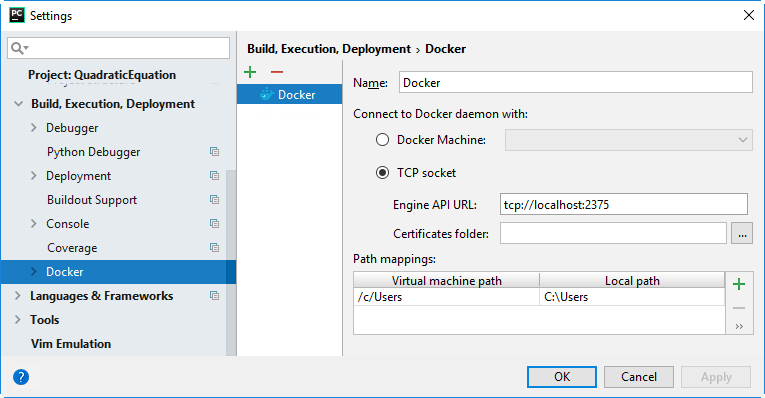Screen dimensions: 765x398
Task: Expand the Debugger tree node
Action: (34, 128)
